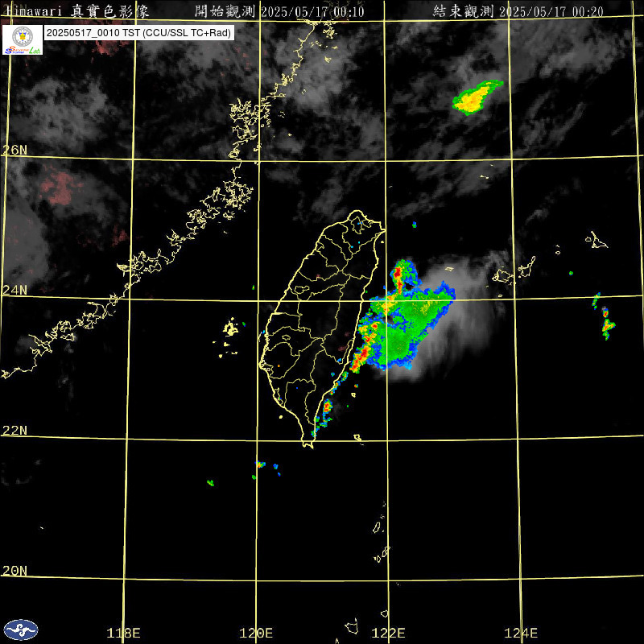Click the 120E longitude label
644x644 pixels.
(256, 634)
